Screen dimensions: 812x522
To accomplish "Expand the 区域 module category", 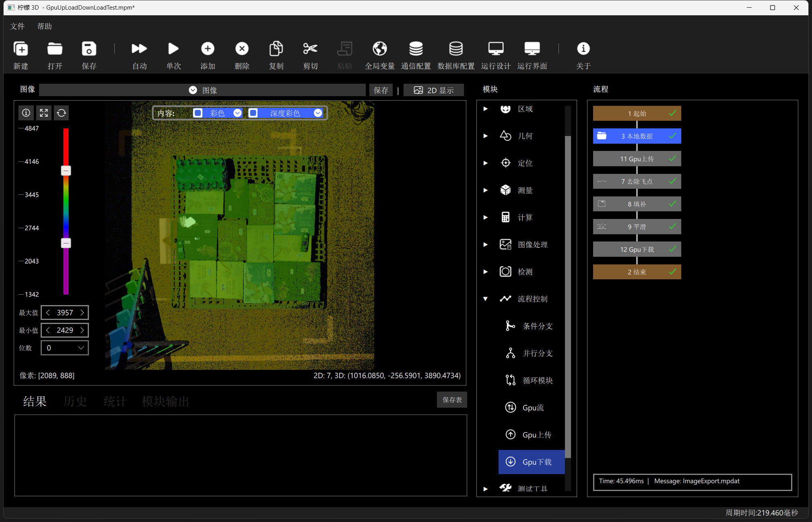I will (486, 109).
